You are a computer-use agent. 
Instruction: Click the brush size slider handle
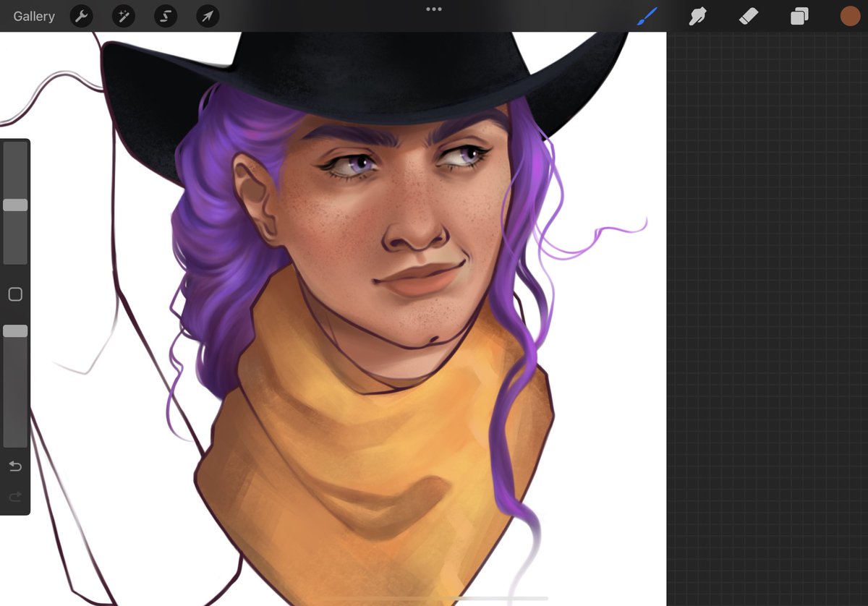(x=15, y=205)
